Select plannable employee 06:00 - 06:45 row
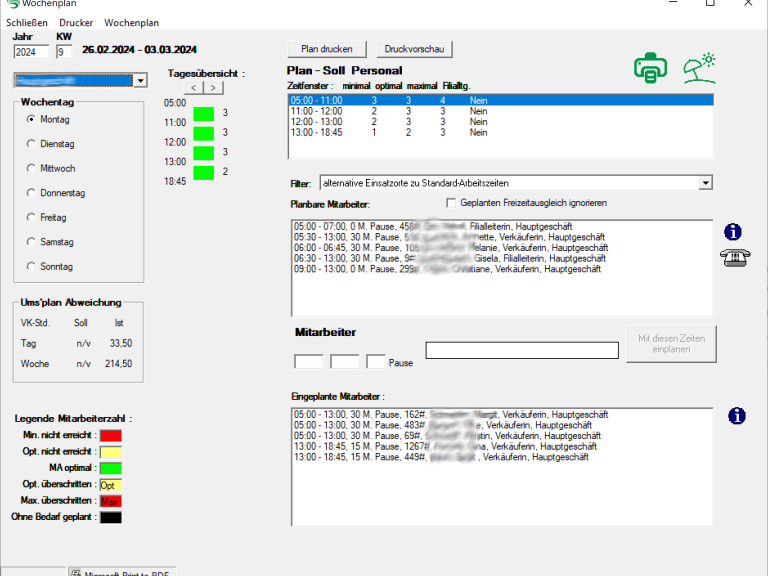Viewport: 768px width, 576px height. tap(502, 248)
